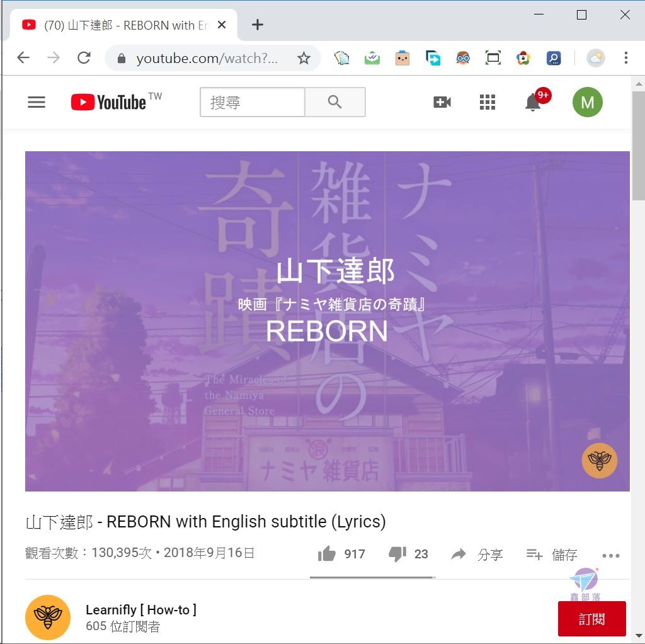Open the Learnifly [ How-to ] channel link
645x644 pixels.
tap(141, 609)
